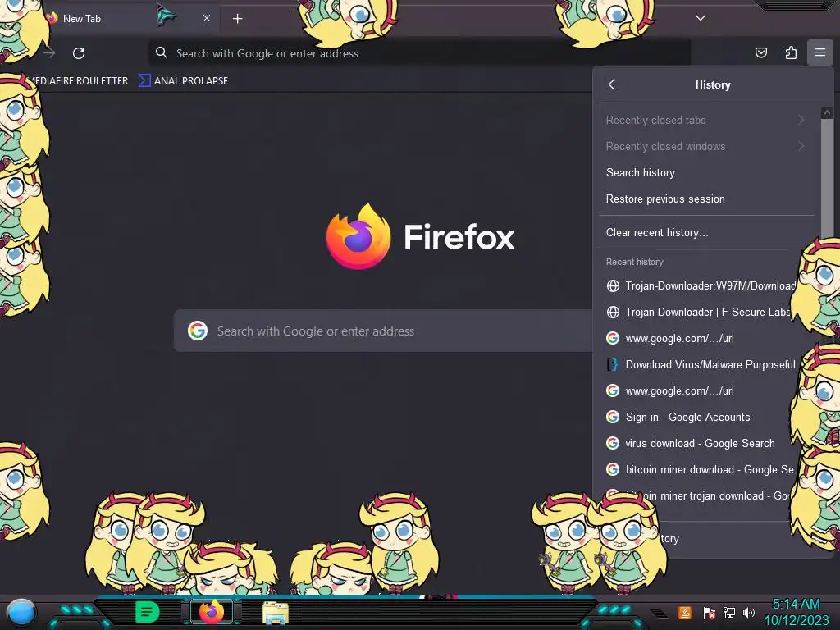Image resolution: width=840 pixels, height=630 pixels.
Task: Click the scrollbar up arrow in History
Action: pos(827,112)
